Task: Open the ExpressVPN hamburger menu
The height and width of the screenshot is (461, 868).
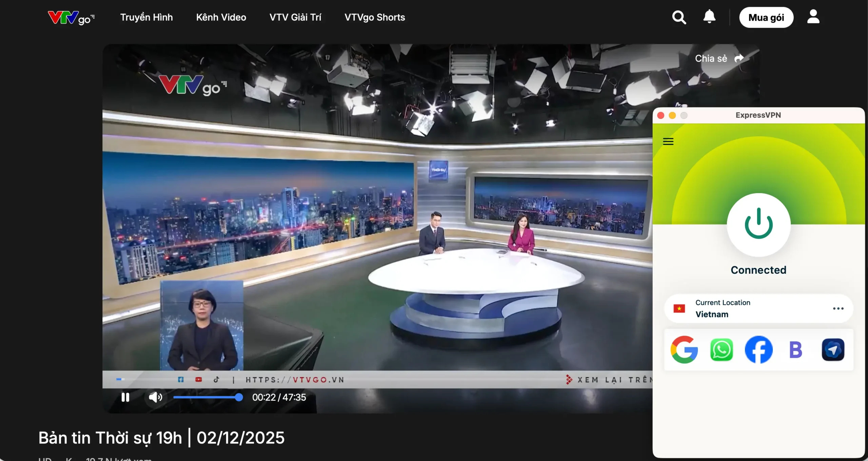Action: [669, 141]
